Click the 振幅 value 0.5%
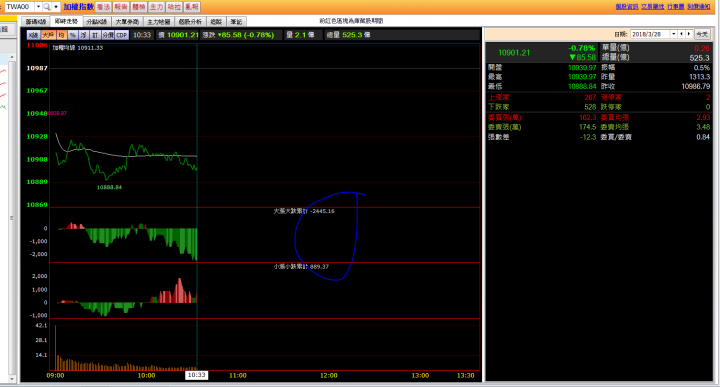The height and width of the screenshot is (387, 720). pyautogui.click(x=702, y=67)
